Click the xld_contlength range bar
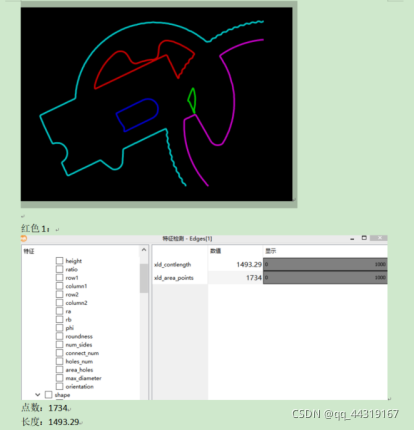Viewport: 414px width, 430px height. [325, 264]
